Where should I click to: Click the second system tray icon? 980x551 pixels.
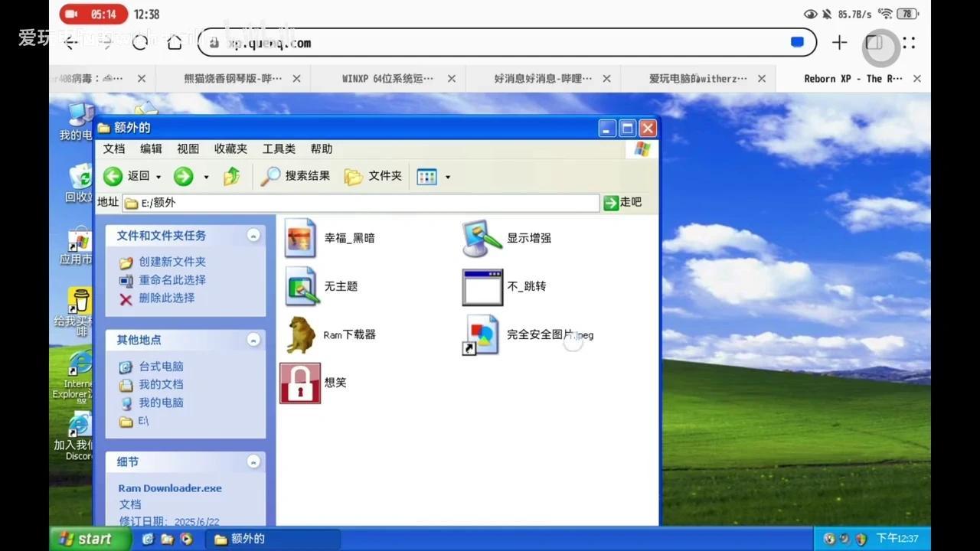(x=844, y=539)
